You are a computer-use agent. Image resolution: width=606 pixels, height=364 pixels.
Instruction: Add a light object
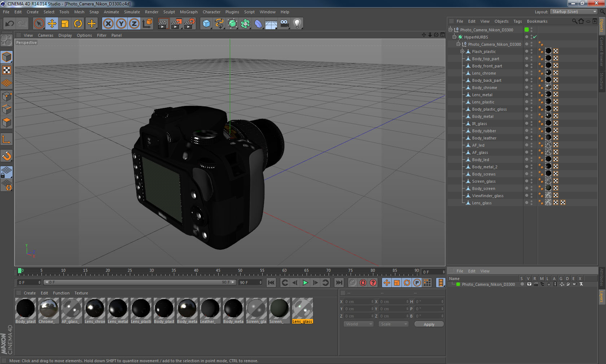coord(297,24)
